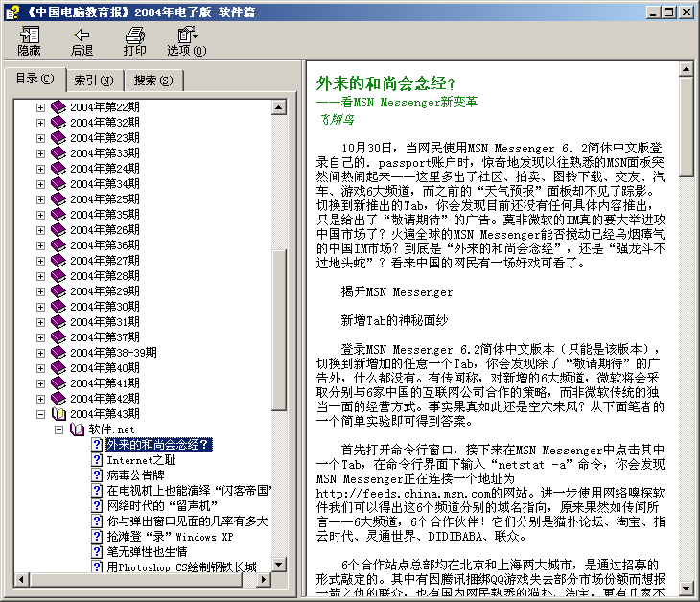Expand the 2004年第38-39期 tree node
The image size is (700, 602).
(40, 353)
